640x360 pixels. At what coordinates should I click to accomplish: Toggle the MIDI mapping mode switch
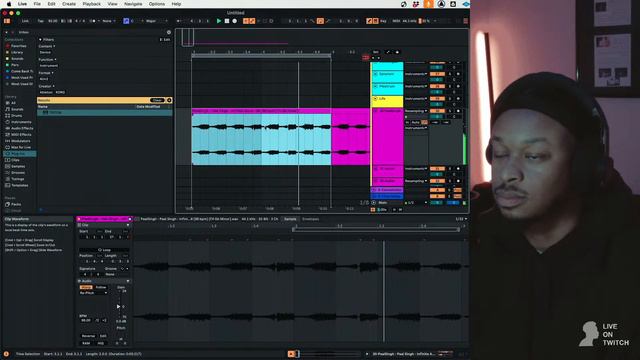pos(396,21)
